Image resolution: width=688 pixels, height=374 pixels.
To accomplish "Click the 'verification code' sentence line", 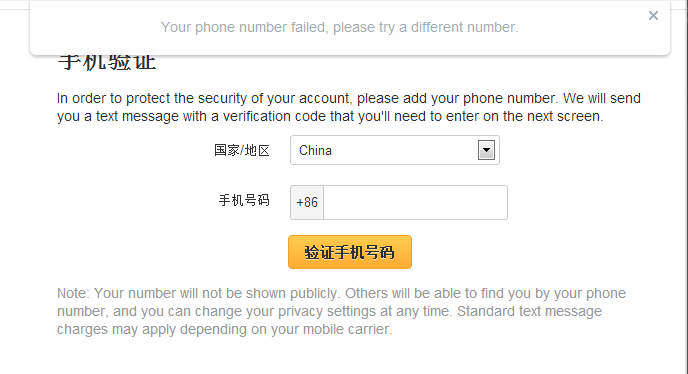I will tap(330, 116).
